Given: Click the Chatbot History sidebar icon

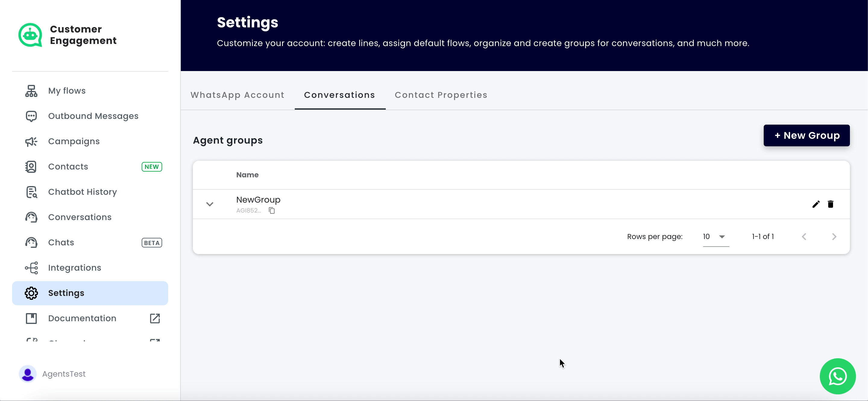Looking at the screenshot, I should tap(32, 192).
